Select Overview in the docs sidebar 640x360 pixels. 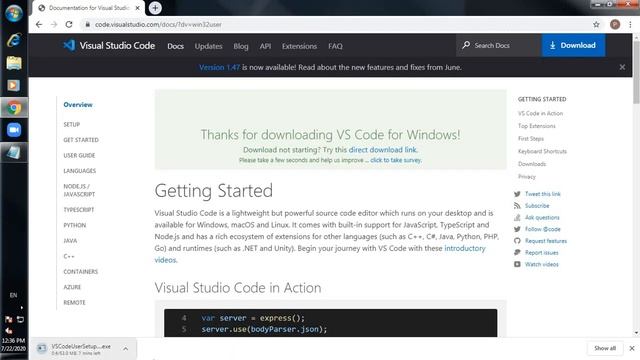point(78,105)
